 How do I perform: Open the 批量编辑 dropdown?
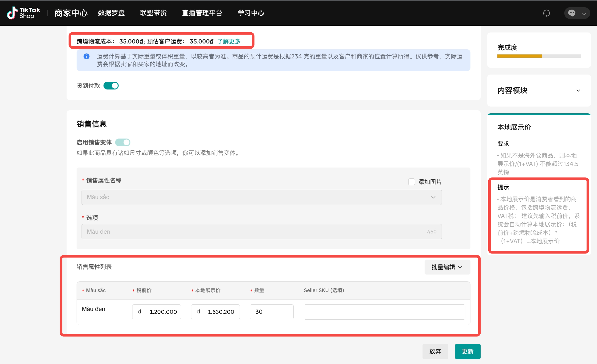[x=447, y=267]
